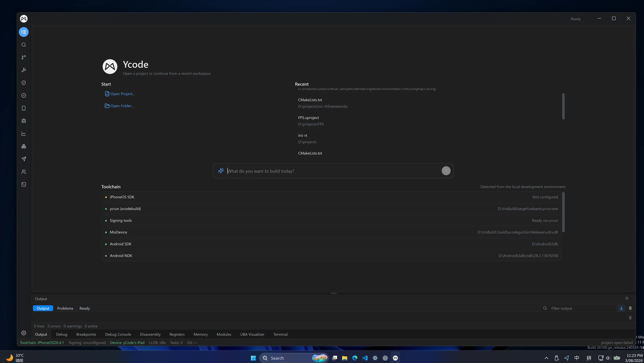This screenshot has width=644, height=363.
Task: Select the build hammer sidebar icon
Action: point(24,70)
